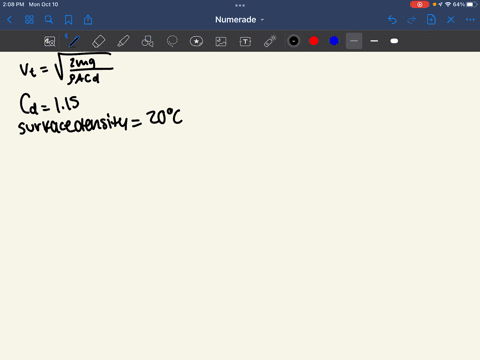This screenshot has height=360, width=480.
Task: Open document search
Action: 49,20
